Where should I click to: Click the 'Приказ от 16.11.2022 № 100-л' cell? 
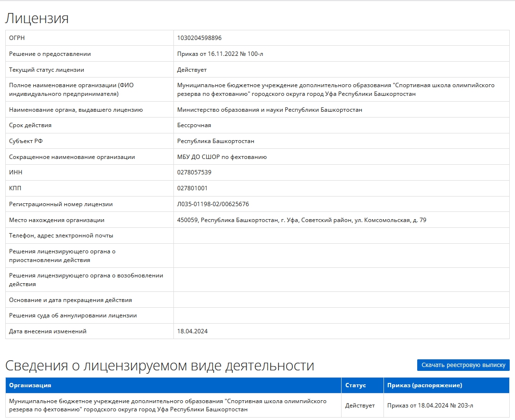(220, 54)
